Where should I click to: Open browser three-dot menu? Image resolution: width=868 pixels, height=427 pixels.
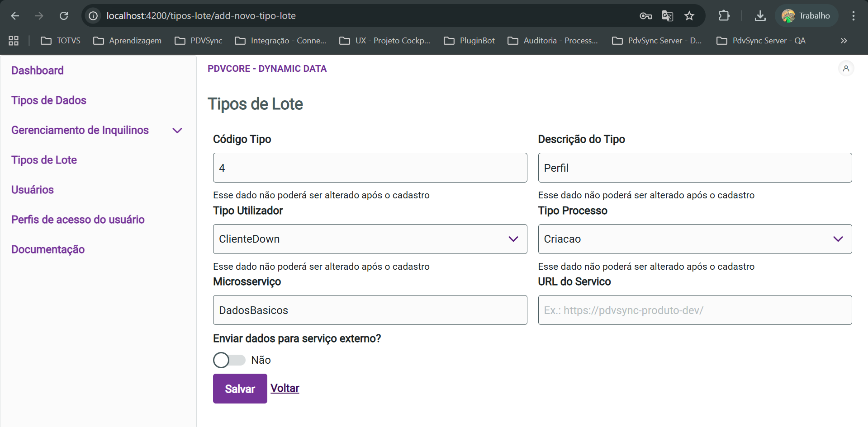[853, 16]
